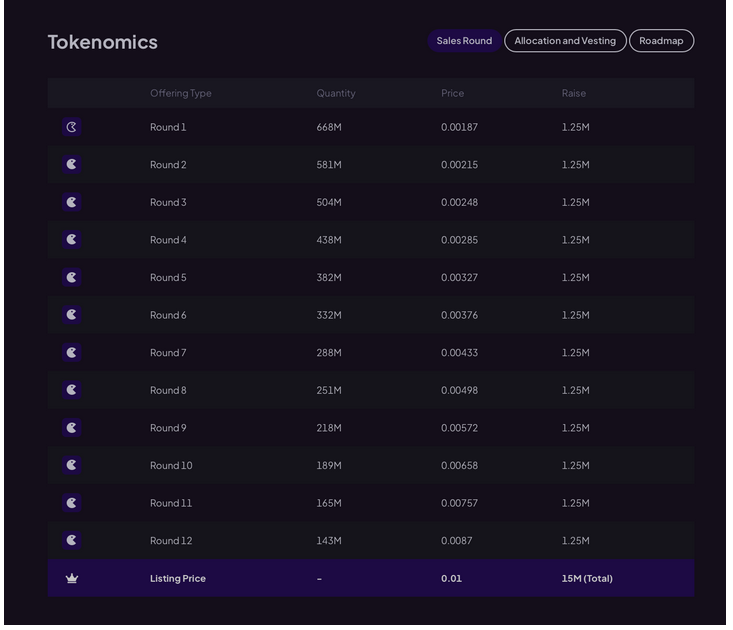Select the Round 3 row label
Viewport: 733px width, 630px height.
(x=168, y=202)
